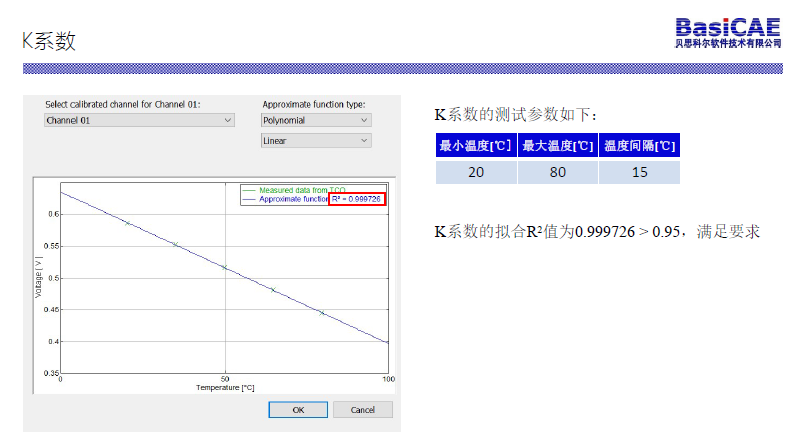Click the slide title K系数
Viewport: 802px width, 437px height.
click(49, 41)
